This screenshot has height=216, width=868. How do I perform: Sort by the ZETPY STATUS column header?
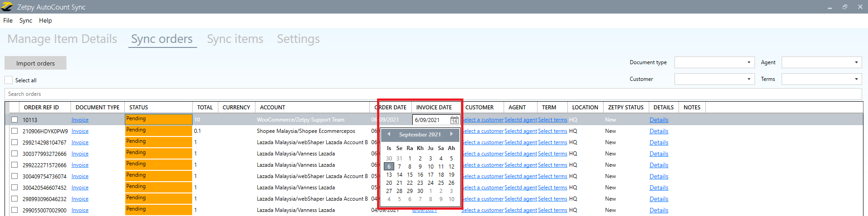tap(625, 108)
